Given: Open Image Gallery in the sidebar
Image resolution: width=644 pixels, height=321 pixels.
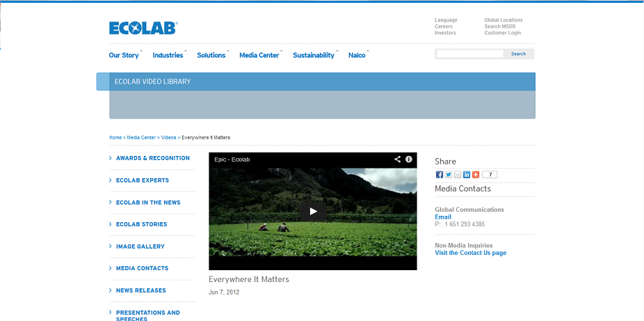Looking at the screenshot, I should point(140,246).
